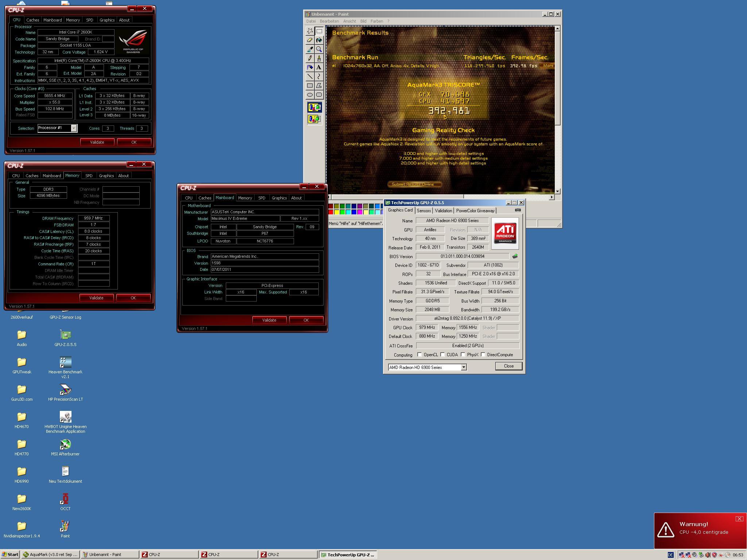Select the Polygon shape tool in Paint
The width and height of the screenshot is (747, 560).
tap(319, 86)
